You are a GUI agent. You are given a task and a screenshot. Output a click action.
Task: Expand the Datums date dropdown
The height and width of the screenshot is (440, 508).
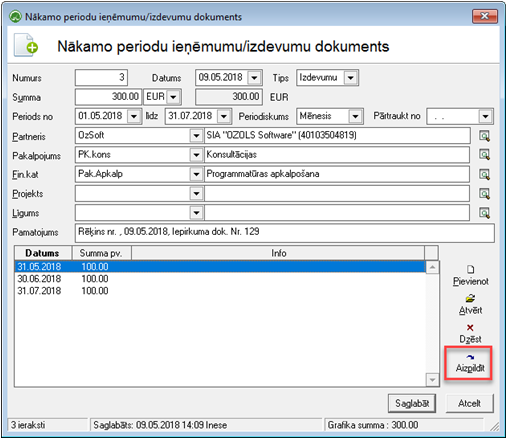coord(255,78)
